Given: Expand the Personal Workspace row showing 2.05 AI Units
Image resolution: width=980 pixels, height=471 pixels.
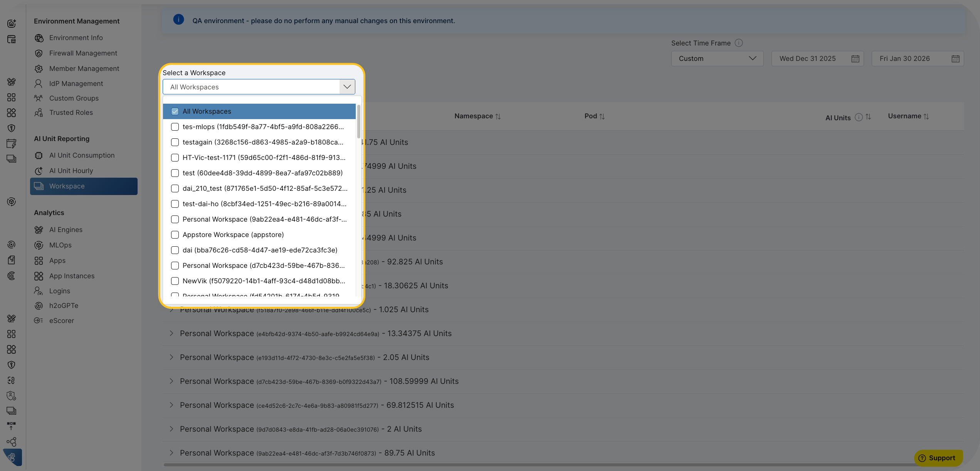Looking at the screenshot, I should [171, 357].
